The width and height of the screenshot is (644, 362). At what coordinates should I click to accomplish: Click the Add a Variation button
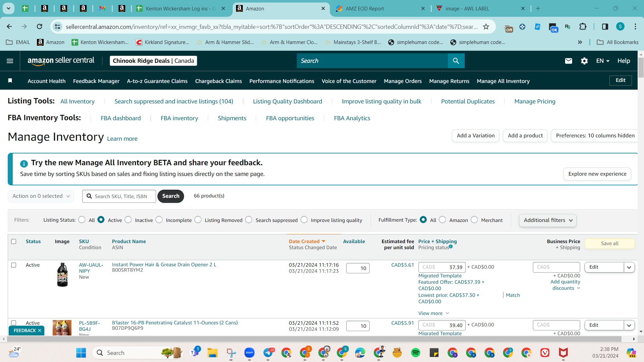tap(475, 136)
